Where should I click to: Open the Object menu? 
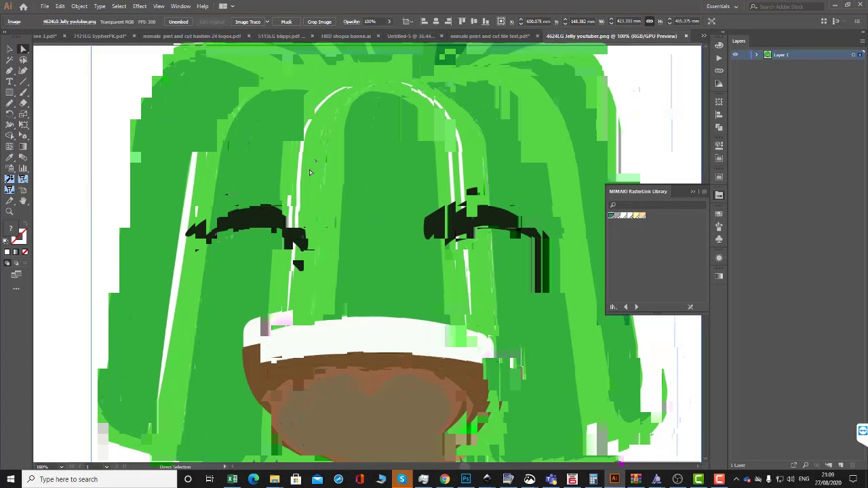[79, 6]
